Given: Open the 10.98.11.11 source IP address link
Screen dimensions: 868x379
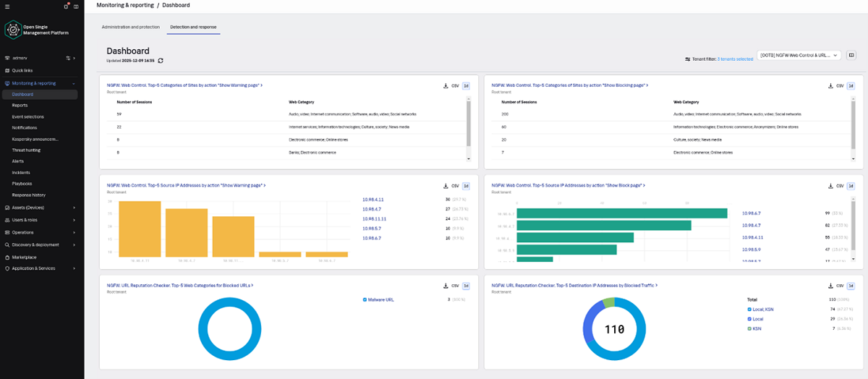Looking at the screenshot, I should (x=374, y=218).
